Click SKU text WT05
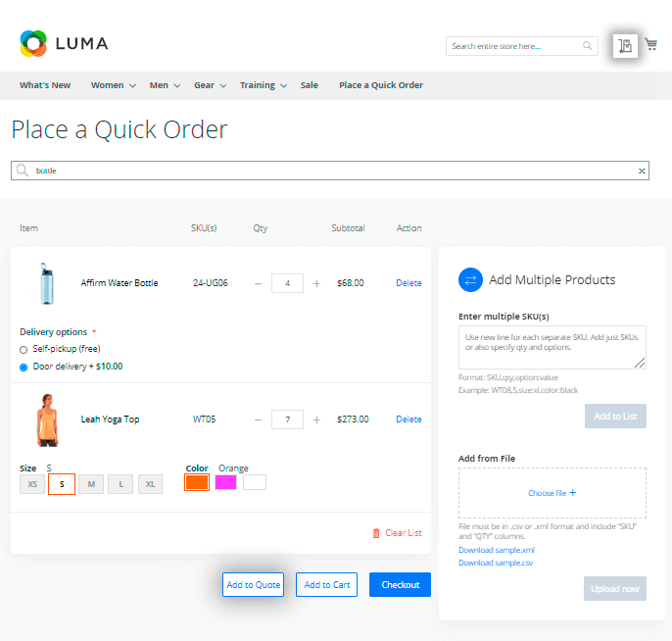The width and height of the screenshot is (672, 641). (x=204, y=419)
